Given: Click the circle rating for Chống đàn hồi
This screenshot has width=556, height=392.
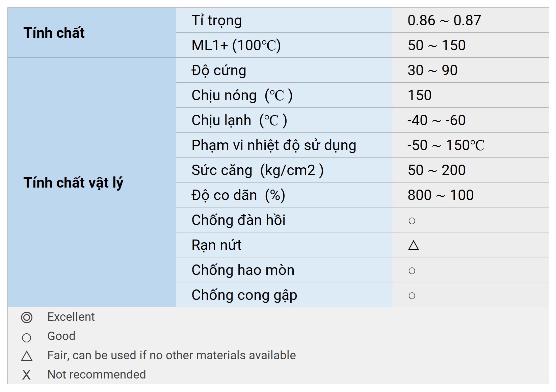Looking at the screenshot, I should 412,221.
